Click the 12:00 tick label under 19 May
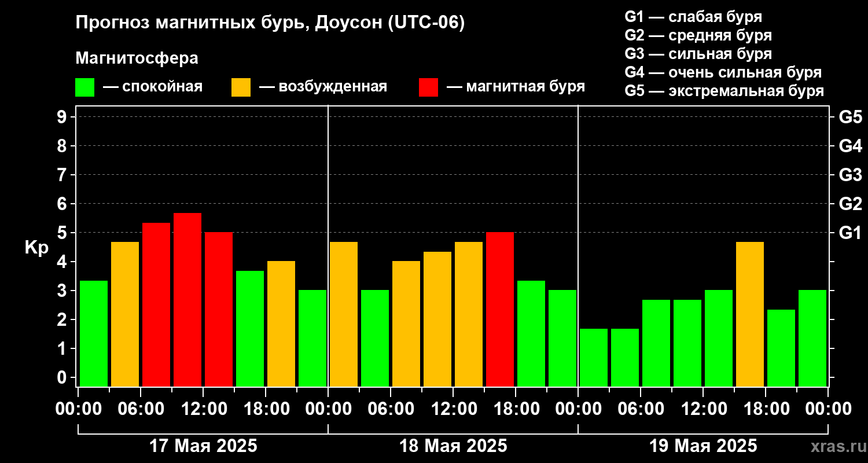Viewport: 868px width, 463px height. pos(703,409)
